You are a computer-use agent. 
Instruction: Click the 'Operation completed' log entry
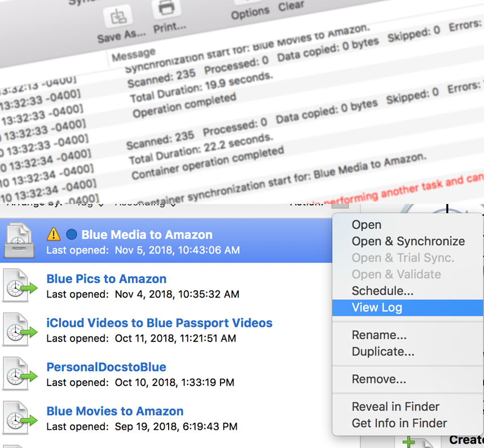[184, 106]
